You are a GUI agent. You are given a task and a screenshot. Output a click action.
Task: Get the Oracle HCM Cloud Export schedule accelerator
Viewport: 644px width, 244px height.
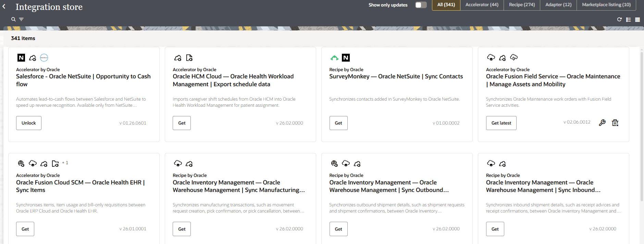pyautogui.click(x=182, y=123)
